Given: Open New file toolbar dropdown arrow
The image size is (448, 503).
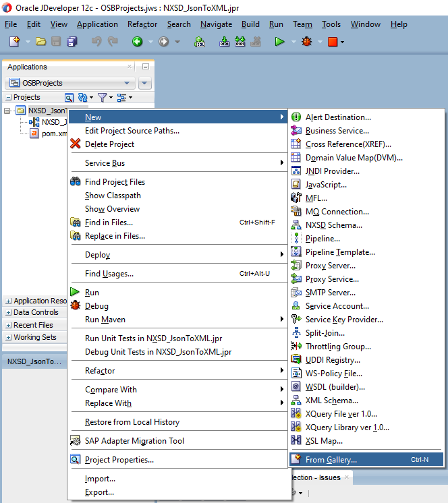Looking at the screenshot, I should tap(28, 42).
